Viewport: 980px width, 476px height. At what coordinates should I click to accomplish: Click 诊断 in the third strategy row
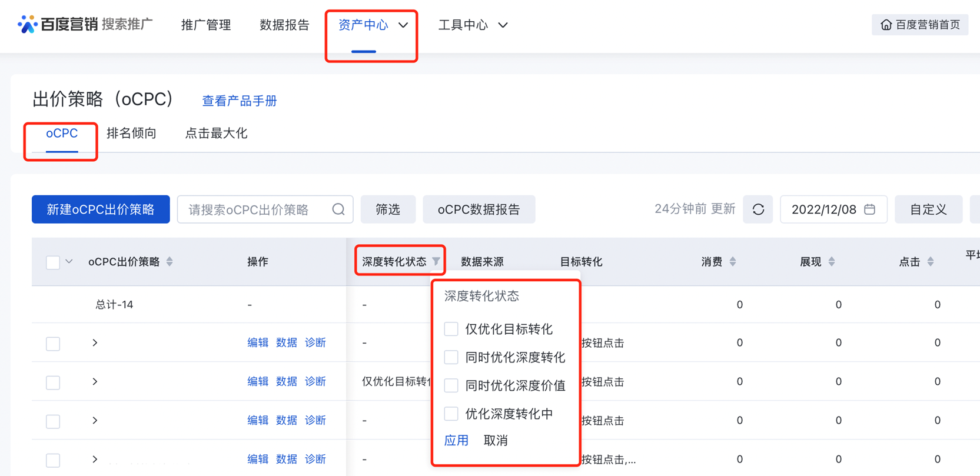[315, 420]
